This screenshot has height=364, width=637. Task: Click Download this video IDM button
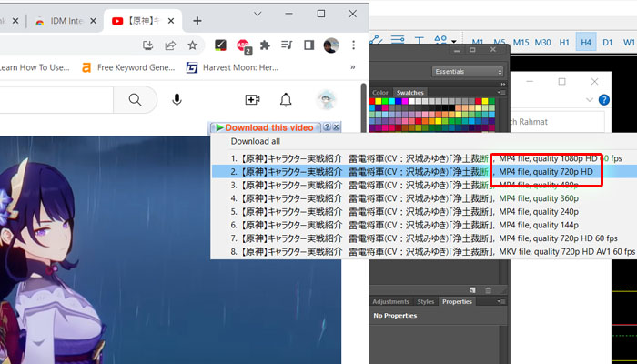pos(265,127)
